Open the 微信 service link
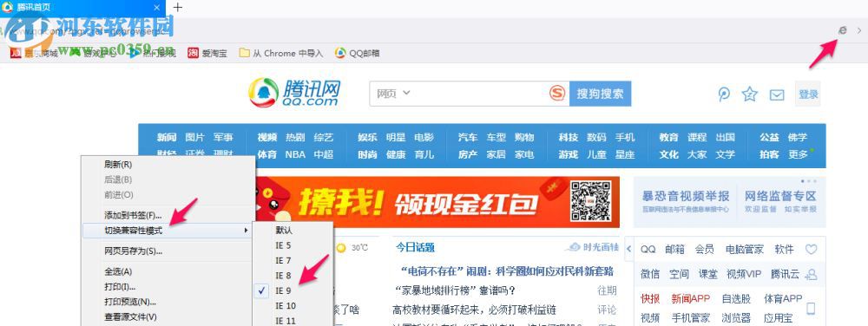 pyautogui.click(x=650, y=274)
